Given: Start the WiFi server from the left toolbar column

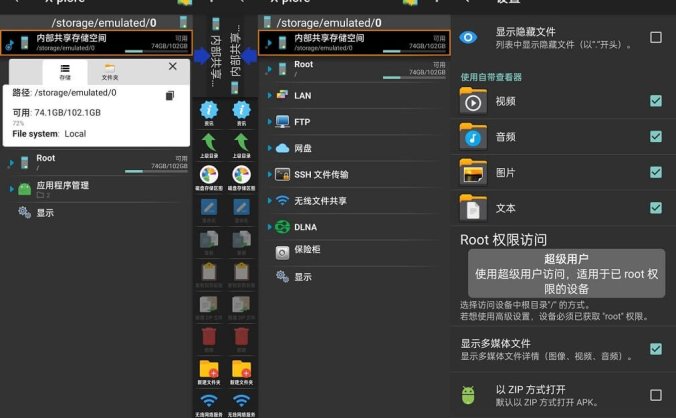Looking at the screenshot, I should click(209, 402).
